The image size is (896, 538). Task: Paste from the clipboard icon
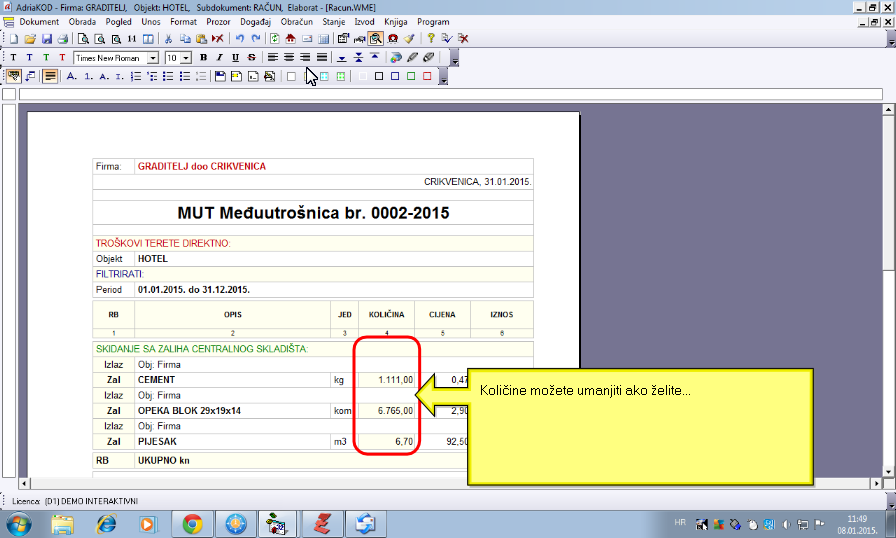coord(201,39)
